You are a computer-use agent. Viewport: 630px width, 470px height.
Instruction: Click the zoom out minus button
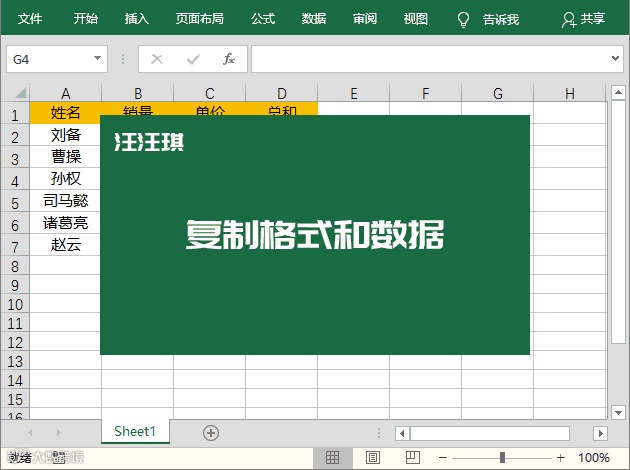click(443, 458)
